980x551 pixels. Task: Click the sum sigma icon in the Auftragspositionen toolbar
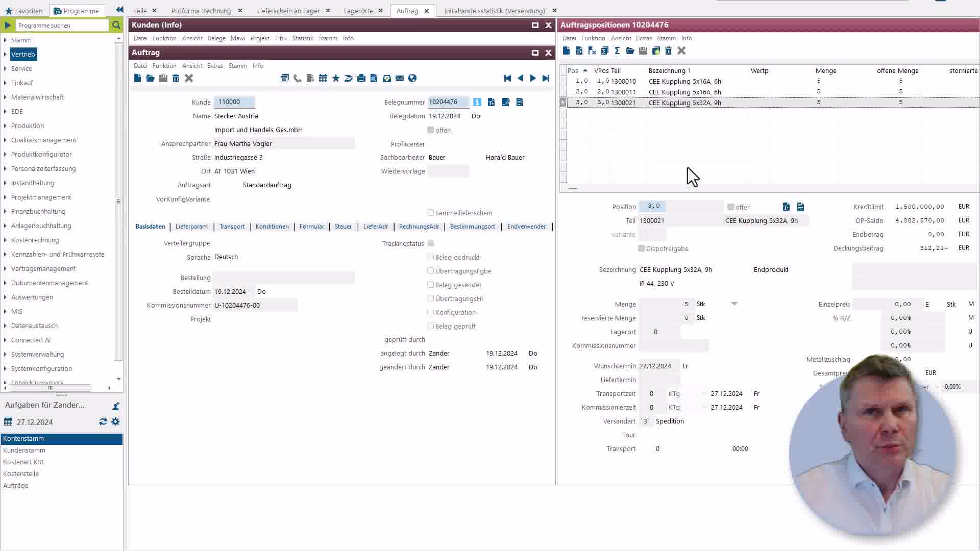coord(617,51)
